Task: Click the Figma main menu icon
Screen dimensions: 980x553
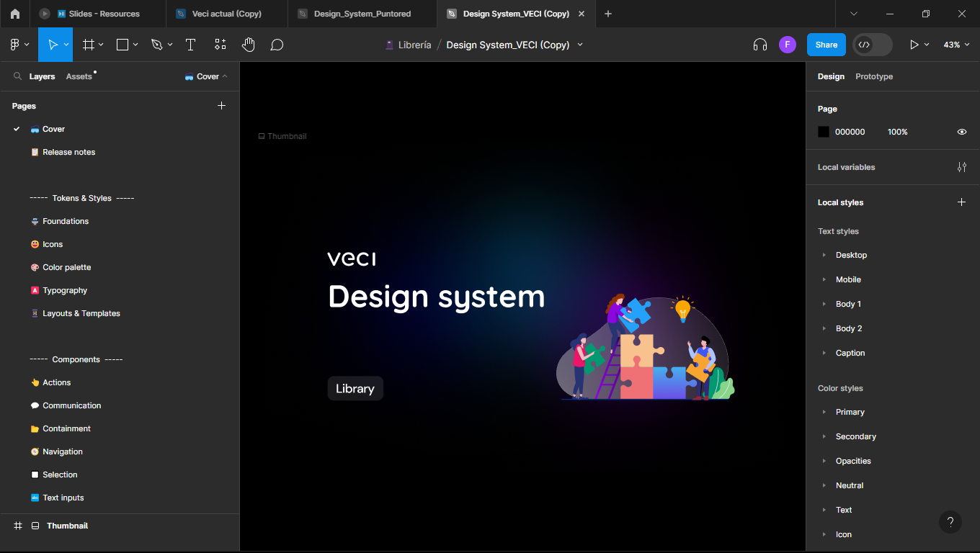Action: click(x=14, y=45)
